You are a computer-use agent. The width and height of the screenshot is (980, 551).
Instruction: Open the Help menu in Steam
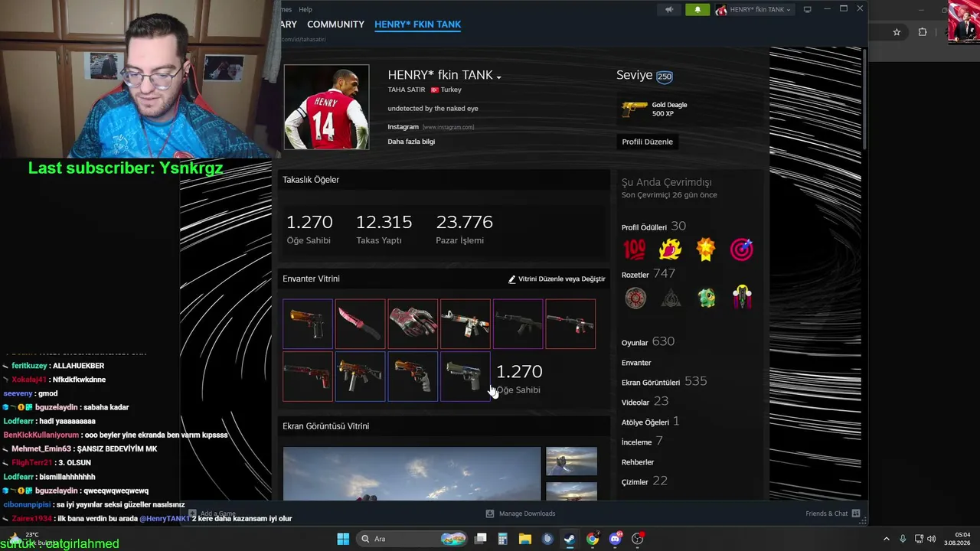(305, 9)
